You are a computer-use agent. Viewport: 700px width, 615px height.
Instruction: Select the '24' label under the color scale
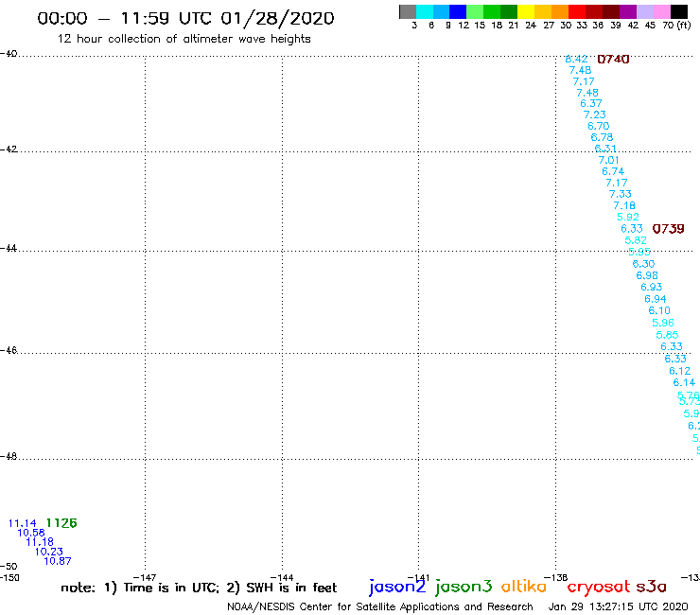click(x=531, y=25)
